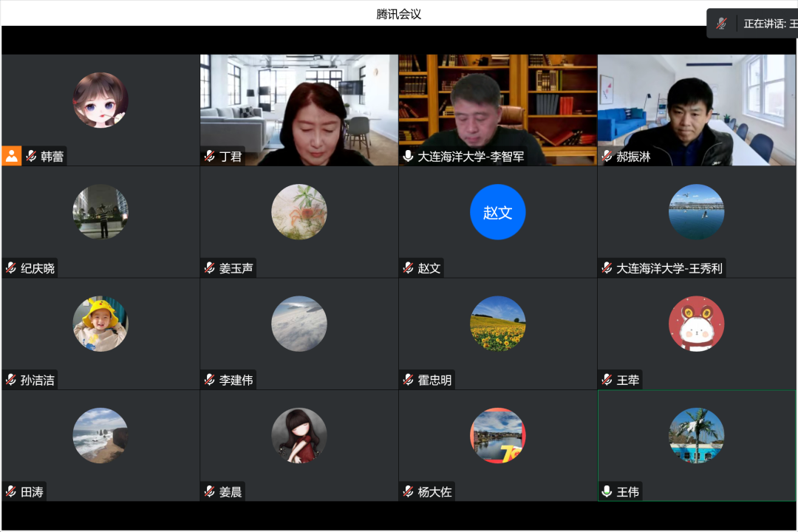798x532 pixels.
Task: Click the active microphone icon for 大连海洋大学-李智军
Action: (408, 157)
